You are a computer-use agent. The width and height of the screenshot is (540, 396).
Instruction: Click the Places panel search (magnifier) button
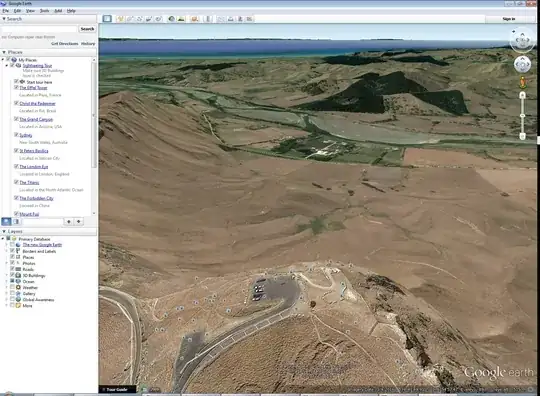tap(7, 221)
